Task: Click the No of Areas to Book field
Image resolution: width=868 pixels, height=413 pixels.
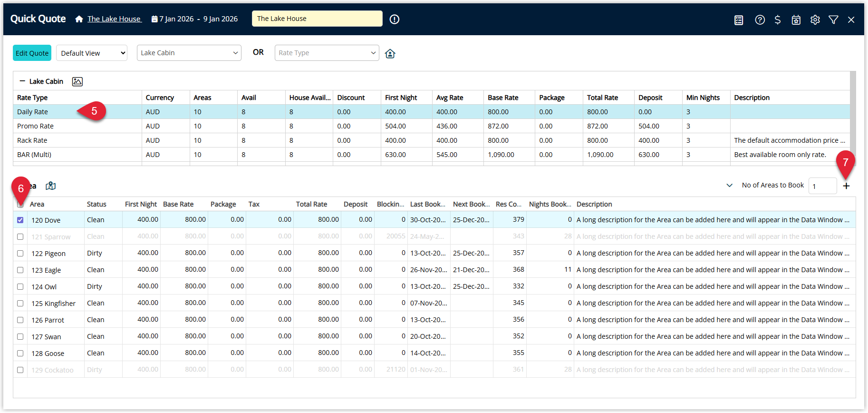Action: [x=822, y=186]
